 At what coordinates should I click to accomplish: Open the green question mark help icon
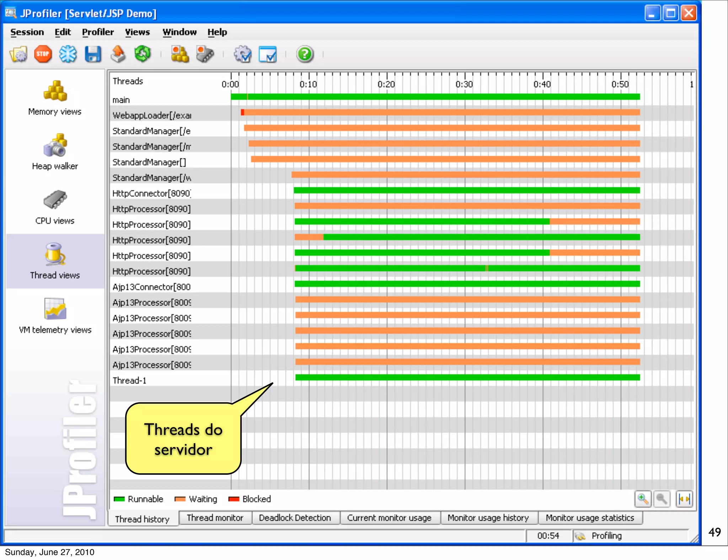(x=305, y=54)
